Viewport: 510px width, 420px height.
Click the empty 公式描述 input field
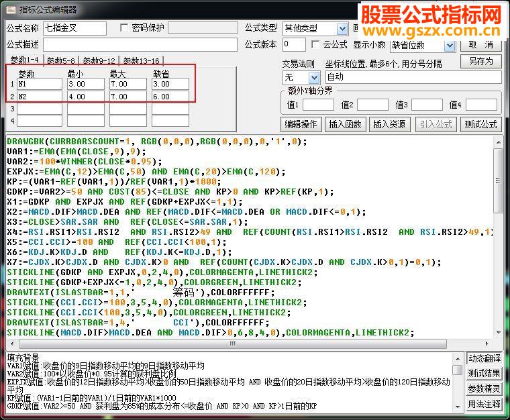pyautogui.click(x=140, y=44)
